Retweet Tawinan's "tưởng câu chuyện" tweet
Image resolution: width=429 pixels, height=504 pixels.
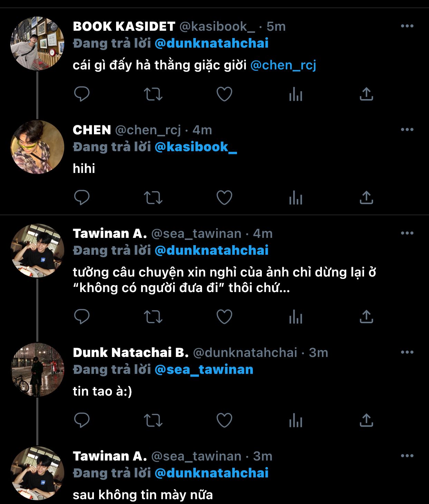pos(153,317)
